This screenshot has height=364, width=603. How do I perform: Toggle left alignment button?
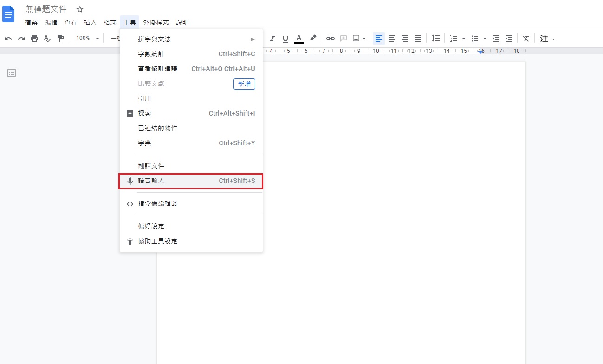click(x=379, y=39)
